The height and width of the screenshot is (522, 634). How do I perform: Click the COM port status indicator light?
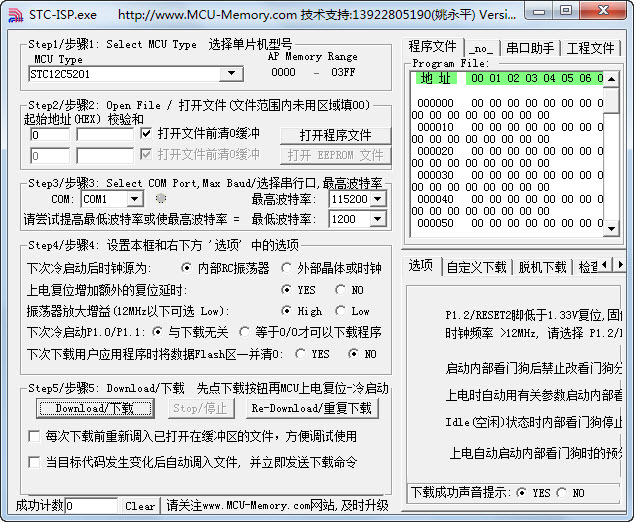click(161, 199)
